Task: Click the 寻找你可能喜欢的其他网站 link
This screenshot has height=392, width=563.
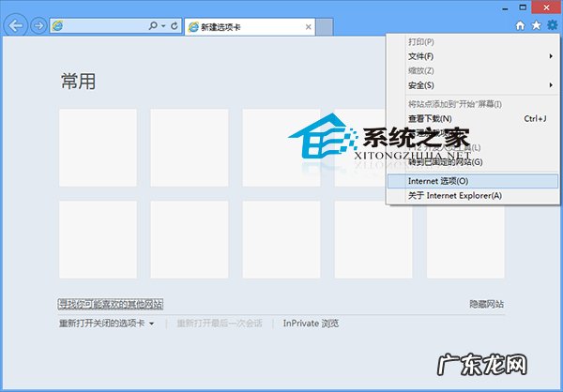Action: click(111, 305)
